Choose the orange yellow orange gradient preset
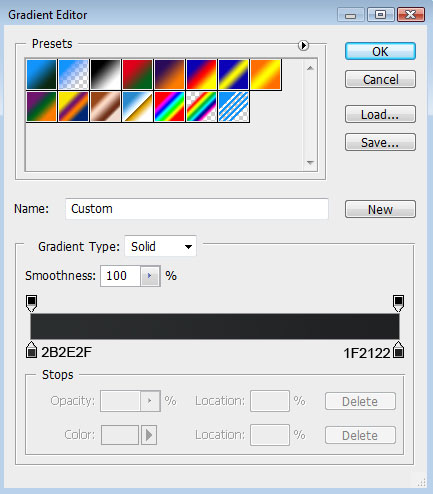The image size is (433, 494). click(x=265, y=74)
